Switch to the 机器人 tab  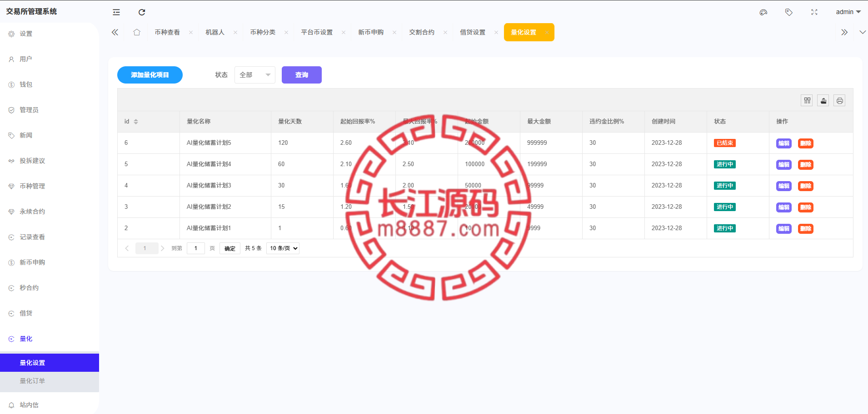pyautogui.click(x=215, y=32)
